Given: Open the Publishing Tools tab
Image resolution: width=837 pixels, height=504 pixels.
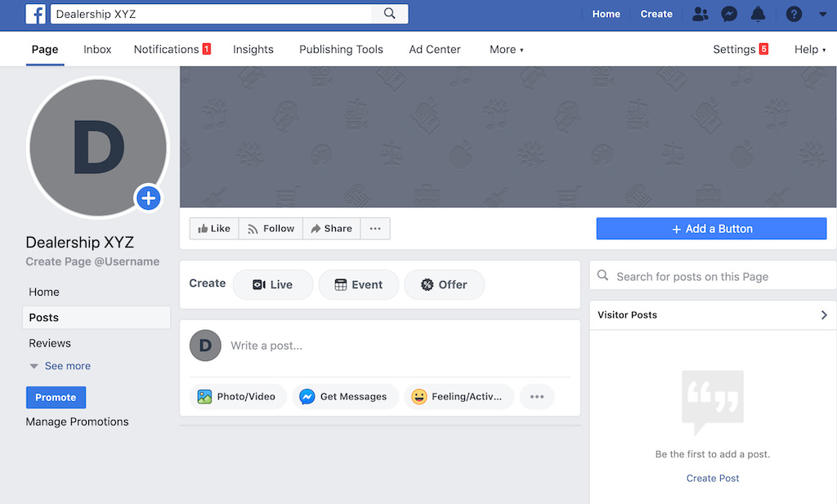Looking at the screenshot, I should [x=341, y=50].
